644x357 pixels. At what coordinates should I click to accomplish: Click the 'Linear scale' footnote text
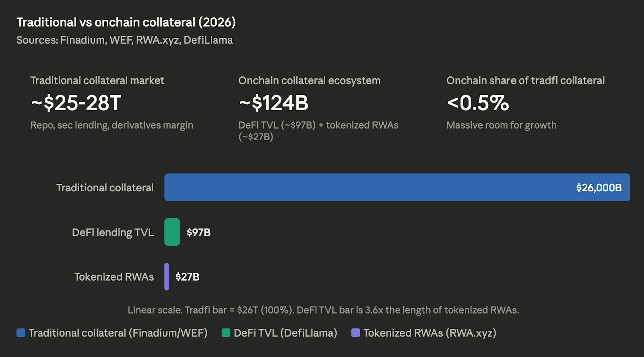323,310
